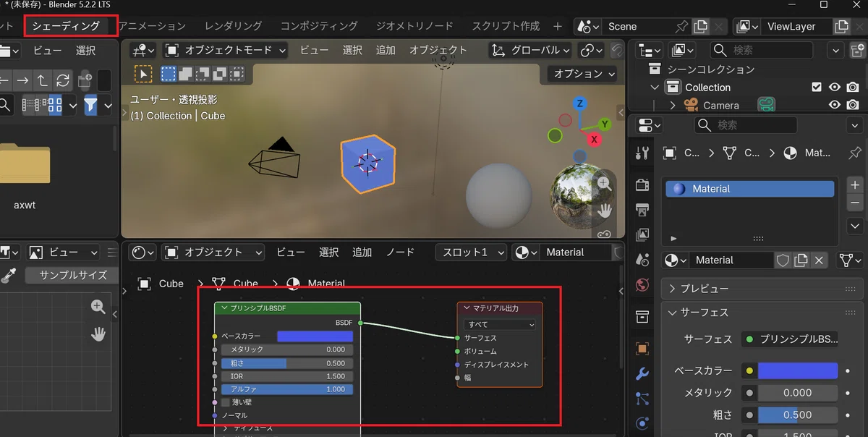Open the Modifiers wrench properties tab
Viewport: 868px width, 437px height.
(642, 374)
